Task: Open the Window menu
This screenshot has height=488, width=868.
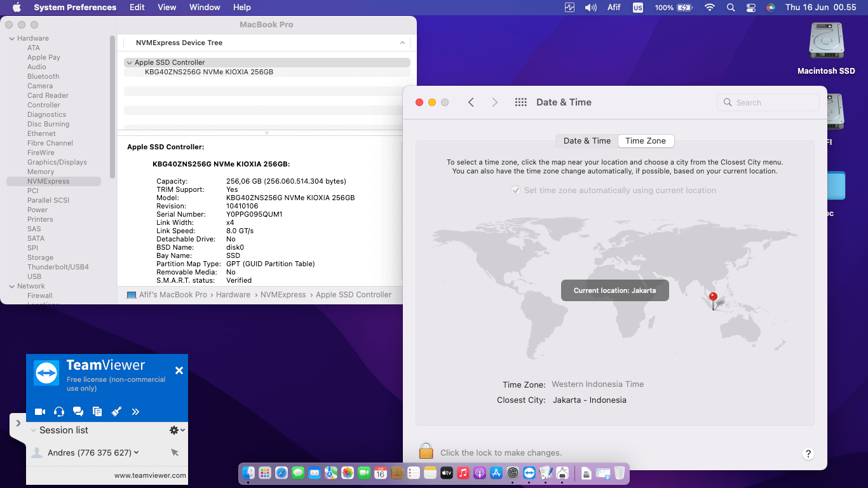Action: [205, 8]
